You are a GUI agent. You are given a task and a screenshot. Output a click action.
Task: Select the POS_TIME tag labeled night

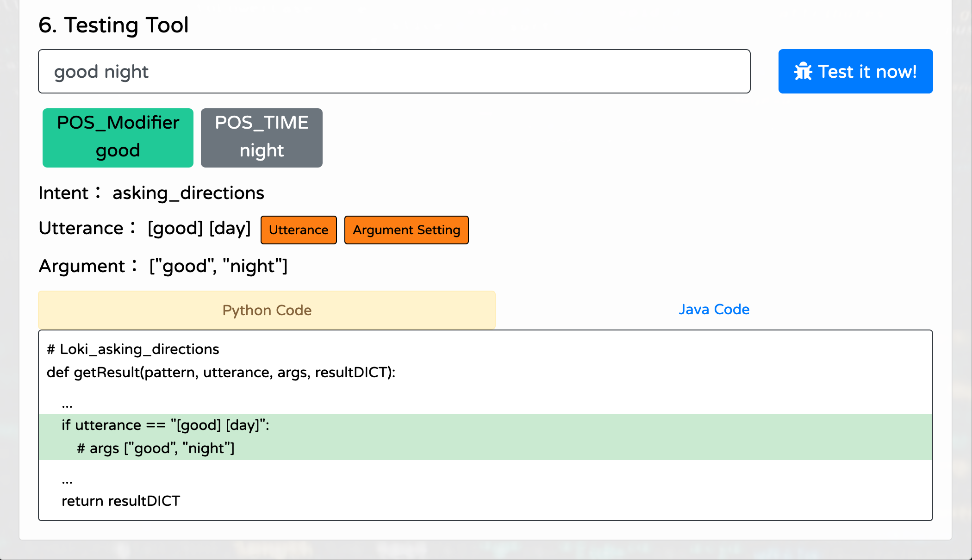click(262, 137)
